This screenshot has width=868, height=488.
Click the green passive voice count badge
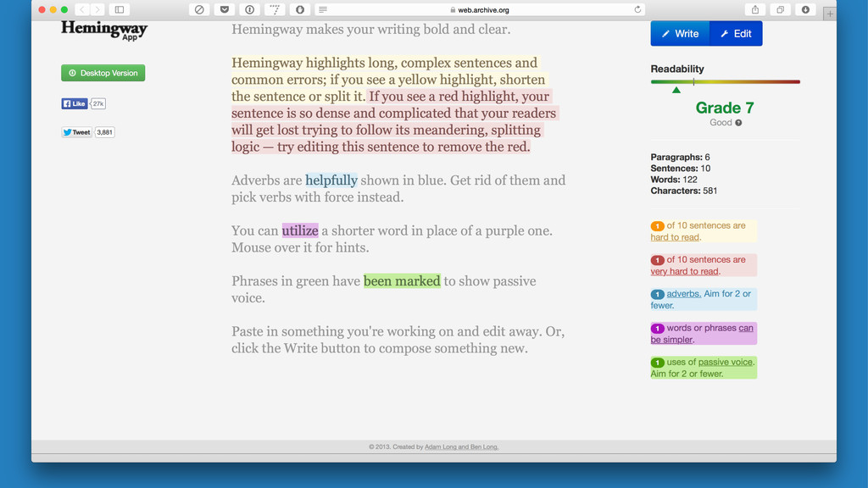[x=657, y=363]
